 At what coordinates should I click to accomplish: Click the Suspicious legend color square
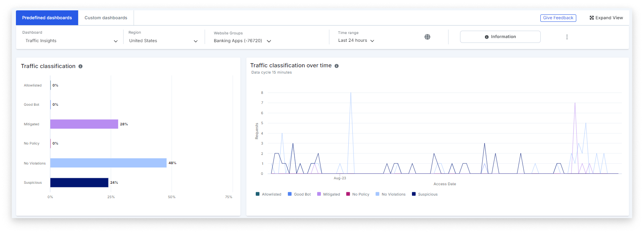(414, 194)
